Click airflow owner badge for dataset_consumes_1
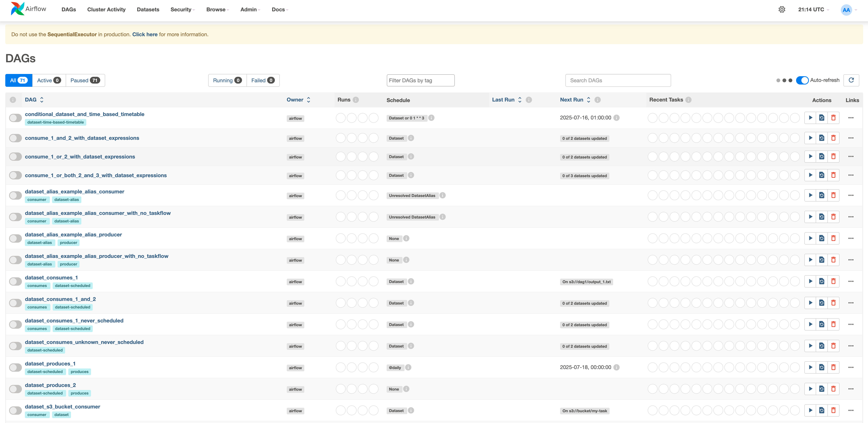Viewport: 868px width, 423px height. pyautogui.click(x=295, y=282)
